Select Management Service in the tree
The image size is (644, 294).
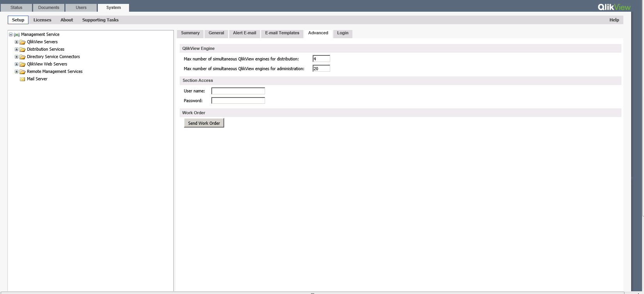click(40, 35)
